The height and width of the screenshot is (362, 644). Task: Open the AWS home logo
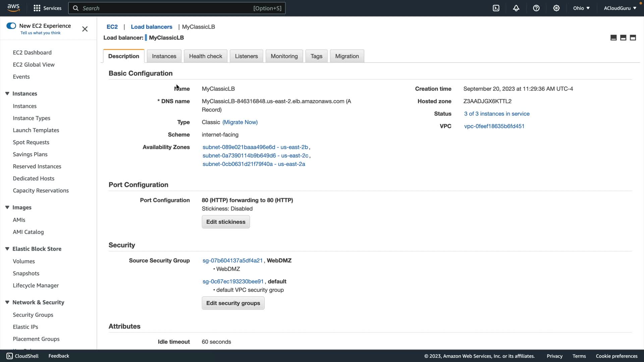[13, 8]
